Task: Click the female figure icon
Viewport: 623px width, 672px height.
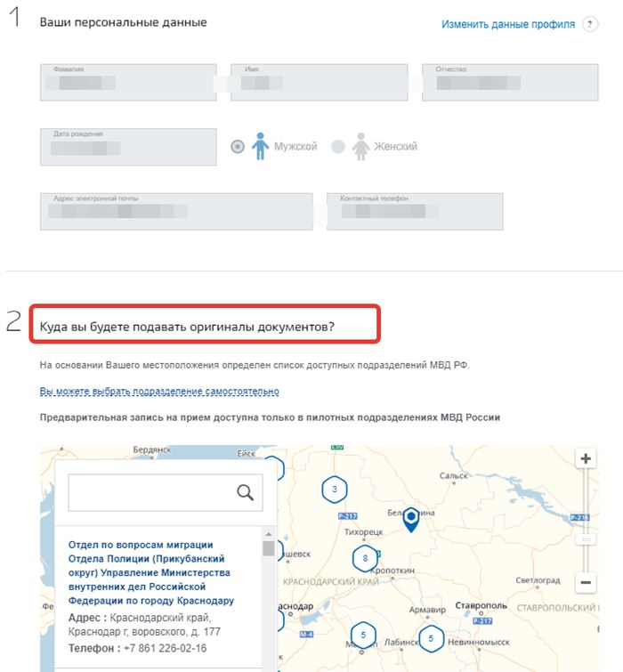Action: [x=360, y=147]
